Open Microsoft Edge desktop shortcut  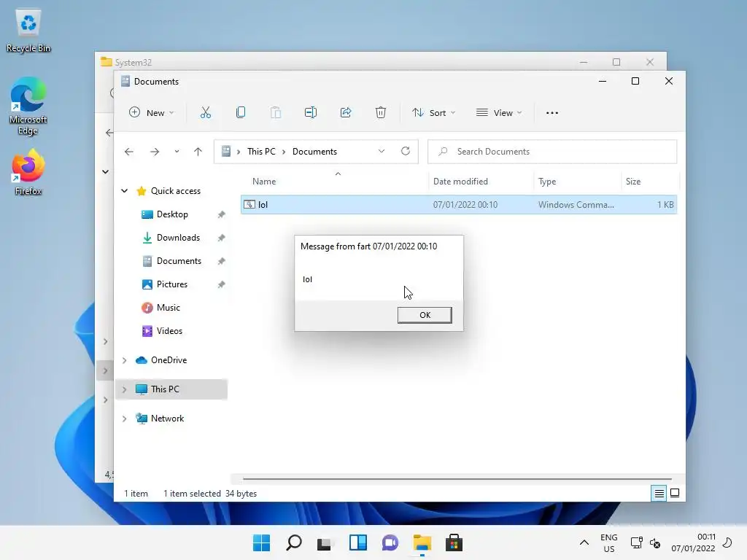28,106
